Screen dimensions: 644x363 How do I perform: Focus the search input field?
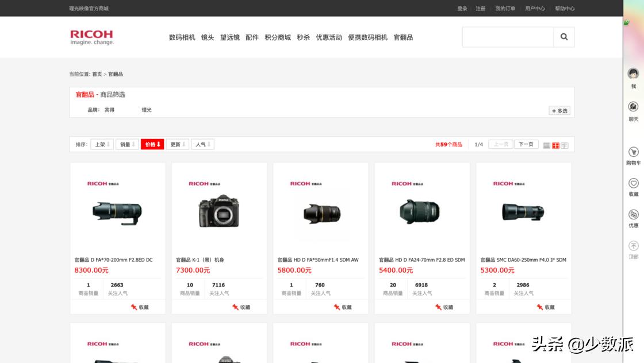click(508, 37)
